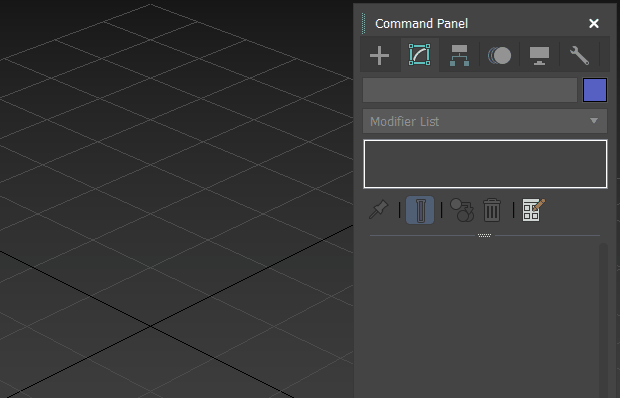The image size is (620, 398).
Task: Toggle Show End Result button
Action: pos(420,210)
